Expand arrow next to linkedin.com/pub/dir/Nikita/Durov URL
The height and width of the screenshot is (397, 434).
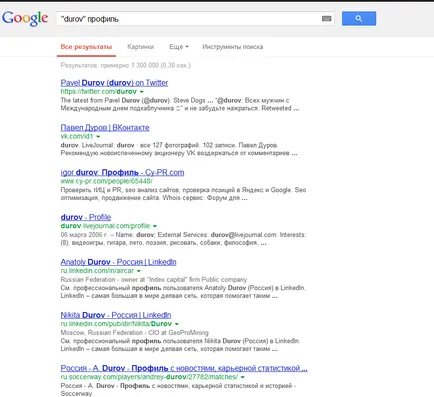pyautogui.click(x=177, y=324)
